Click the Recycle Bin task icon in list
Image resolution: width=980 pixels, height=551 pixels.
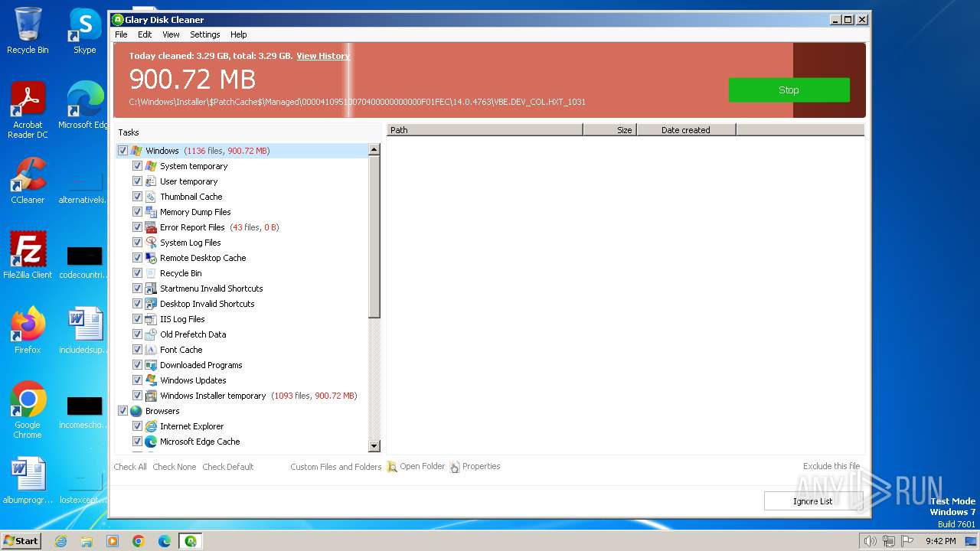point(151,273)
